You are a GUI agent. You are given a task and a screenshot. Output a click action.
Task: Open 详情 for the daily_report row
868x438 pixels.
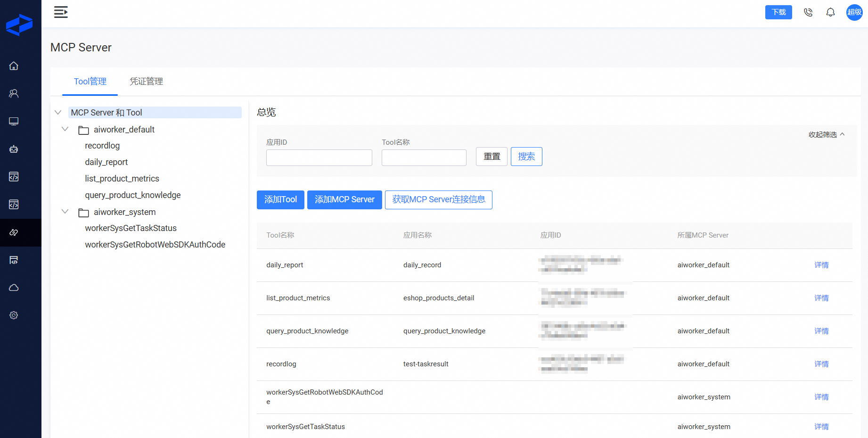[x=821, y=265]
